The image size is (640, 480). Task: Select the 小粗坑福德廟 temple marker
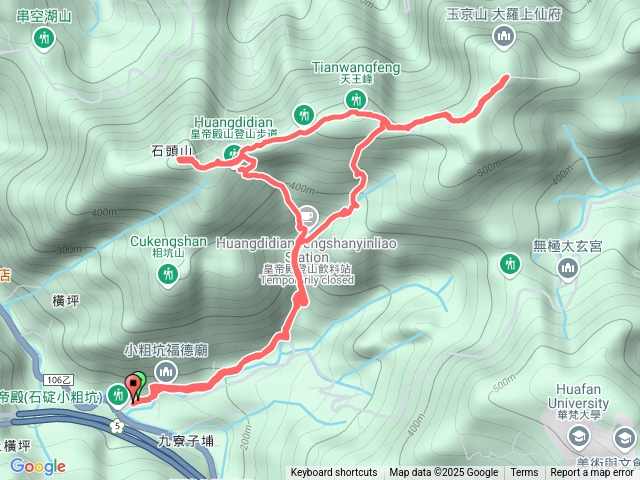(x=165, y=372)
